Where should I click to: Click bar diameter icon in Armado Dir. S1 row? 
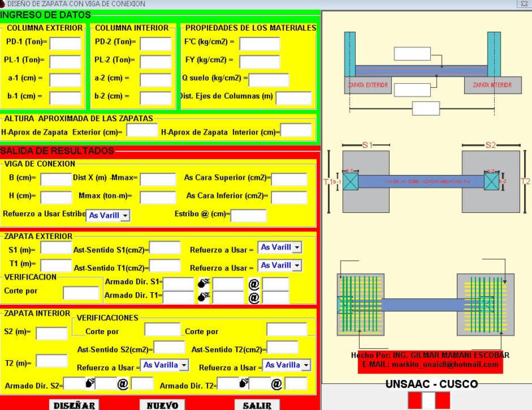(203, 283)
